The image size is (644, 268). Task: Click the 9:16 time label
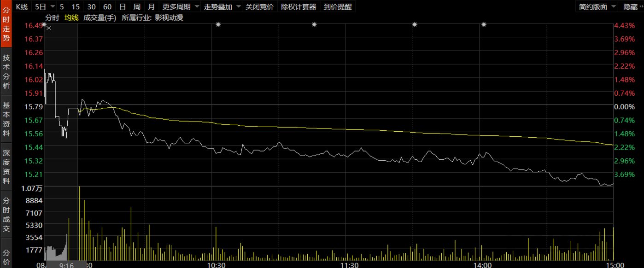coord(67,265)
